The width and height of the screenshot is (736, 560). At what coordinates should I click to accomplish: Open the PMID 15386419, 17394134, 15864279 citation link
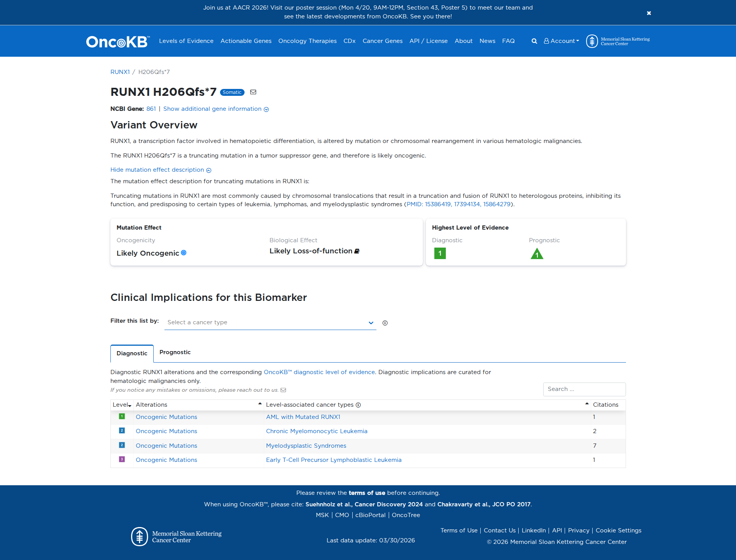coord(458,204)
